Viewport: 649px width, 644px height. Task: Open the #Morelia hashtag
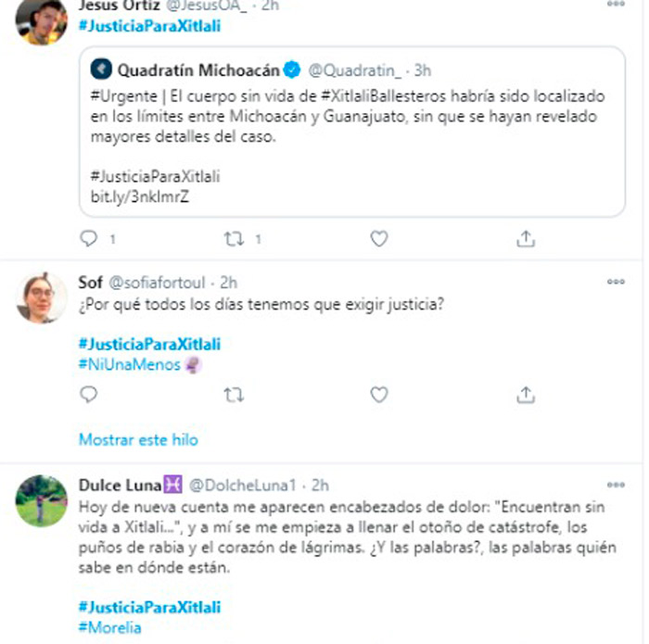[x=110, y=627]
